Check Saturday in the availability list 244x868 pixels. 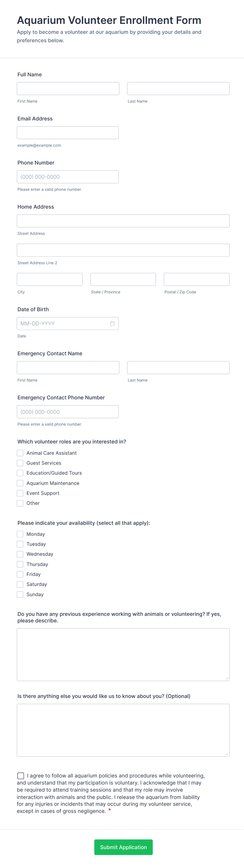(x=20, y=584)
